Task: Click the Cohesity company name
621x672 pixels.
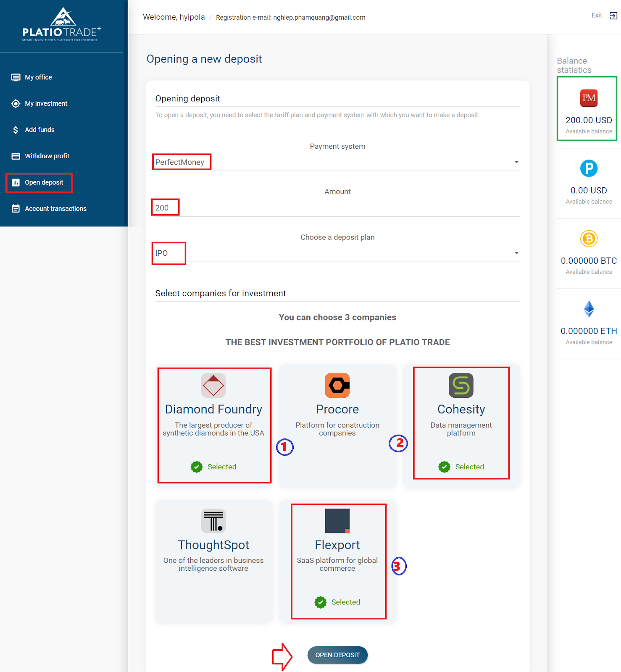Action: (461, 409)
